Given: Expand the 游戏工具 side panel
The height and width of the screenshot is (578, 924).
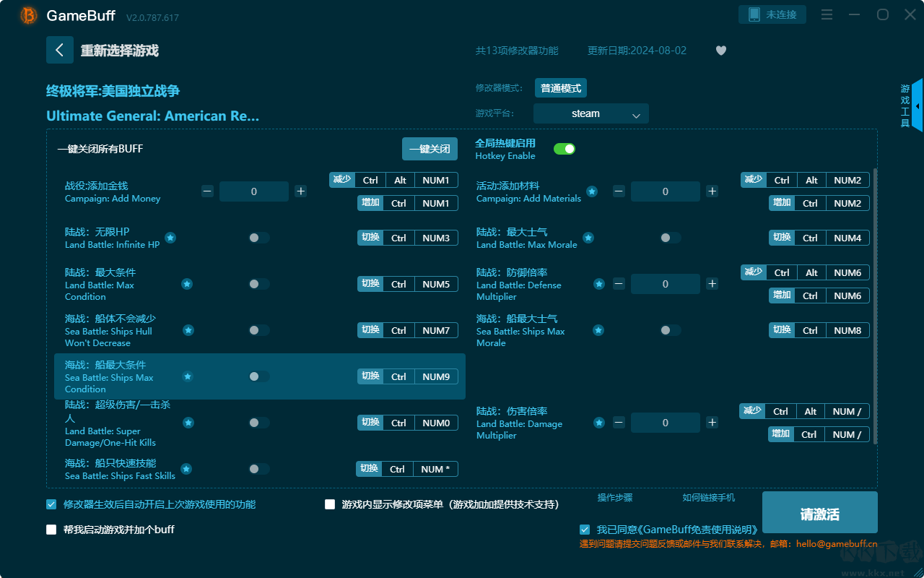Looking at the screenshot, I should click(910, 105).
